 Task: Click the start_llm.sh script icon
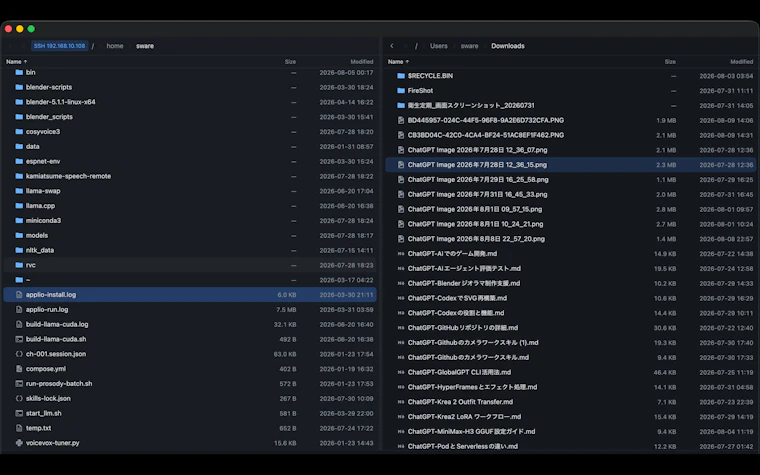[19, 413]
